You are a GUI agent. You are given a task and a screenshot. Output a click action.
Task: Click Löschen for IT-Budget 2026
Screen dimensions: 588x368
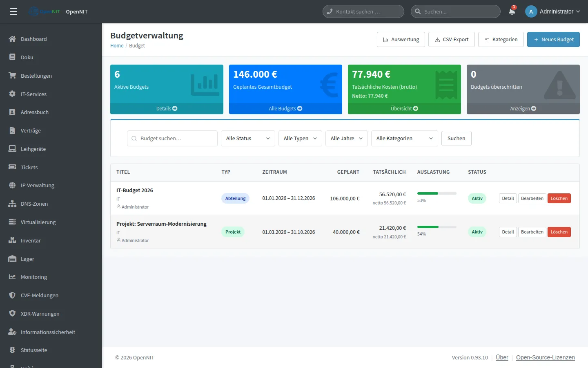559,198
